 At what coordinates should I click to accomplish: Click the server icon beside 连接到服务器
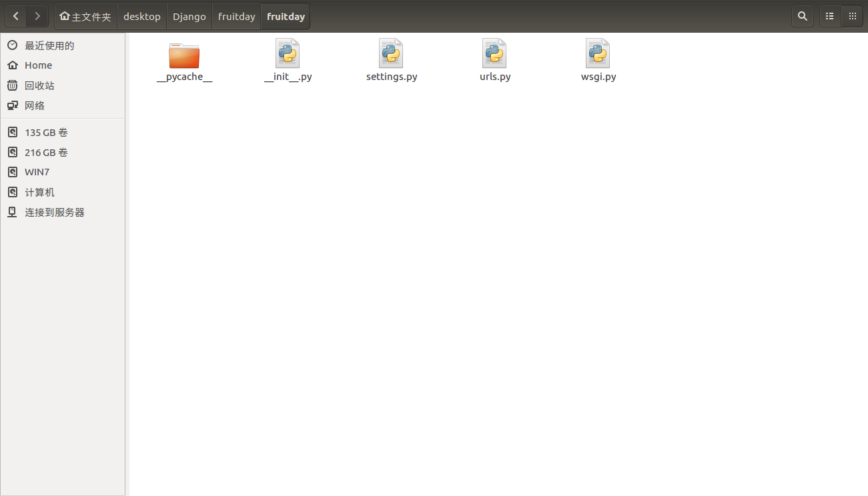[12, 212]
